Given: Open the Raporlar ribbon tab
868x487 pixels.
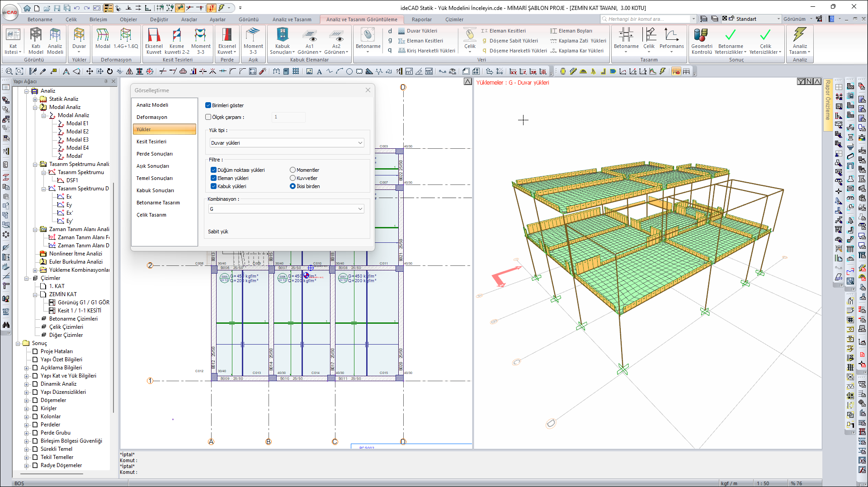Looking at the screenshot, I should pyautogui.click(x=421, y=19).
